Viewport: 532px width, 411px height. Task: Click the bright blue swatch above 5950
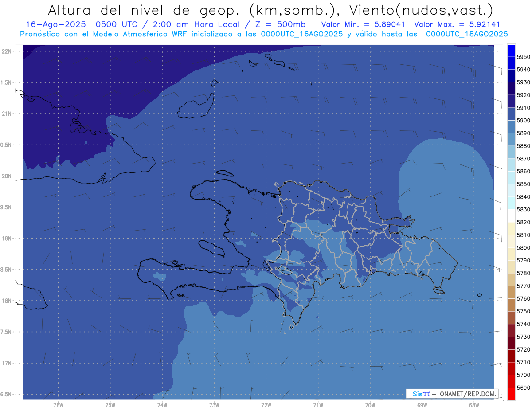(x=511, y=50)
